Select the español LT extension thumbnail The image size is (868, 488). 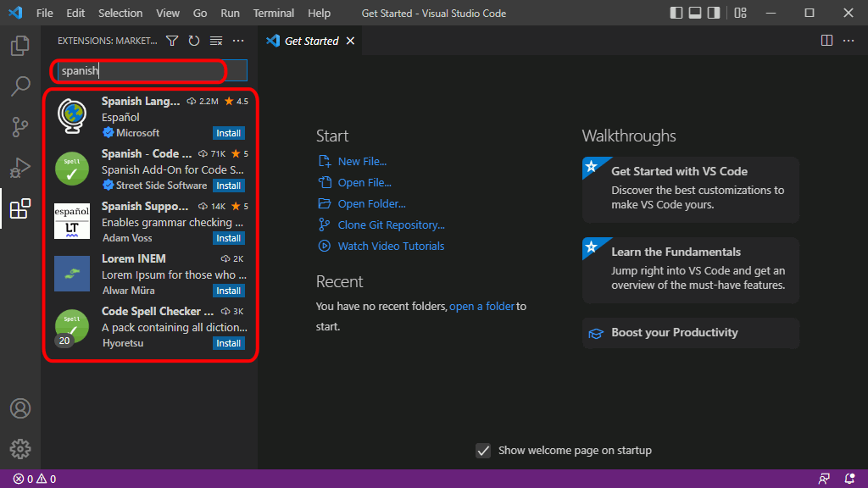[x=72, y=221]
